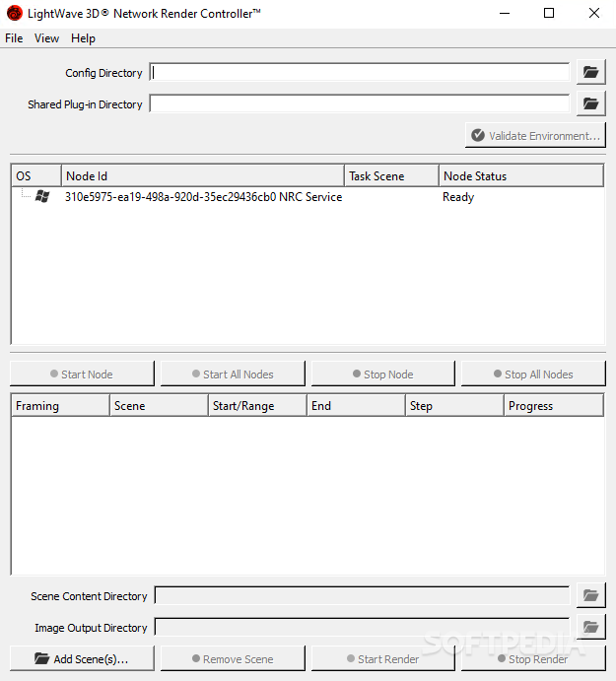Click the OS column header
Screen dimensions: 616x681
coord(36,175)
